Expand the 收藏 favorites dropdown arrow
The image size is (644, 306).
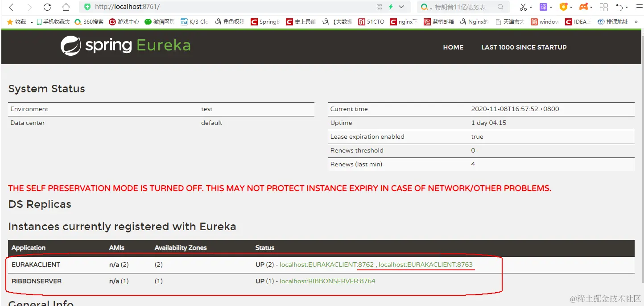32,22
